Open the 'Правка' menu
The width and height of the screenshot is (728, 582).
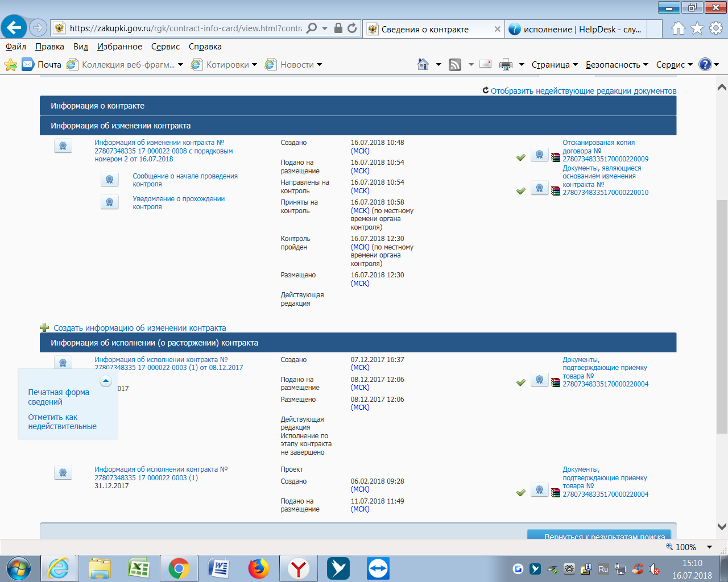pos(49,47)
